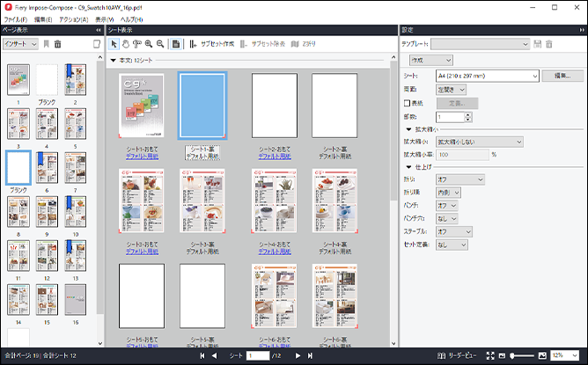Jump to the last sheet
Screen dimensions: 588x365
click(x=310, y=355)
